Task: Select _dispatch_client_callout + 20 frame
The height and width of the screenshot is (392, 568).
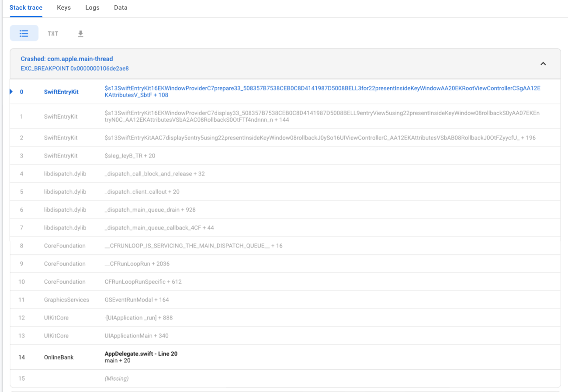Action: (x=142, y=192)
